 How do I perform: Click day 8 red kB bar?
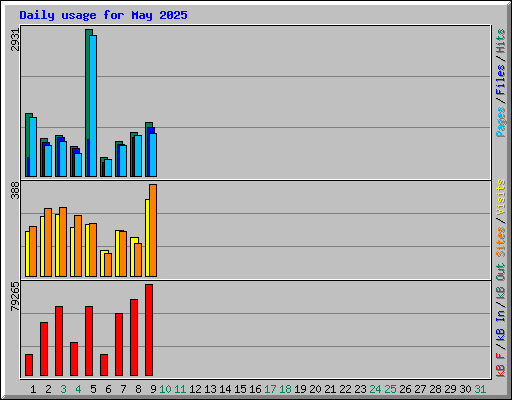(134, 338)
